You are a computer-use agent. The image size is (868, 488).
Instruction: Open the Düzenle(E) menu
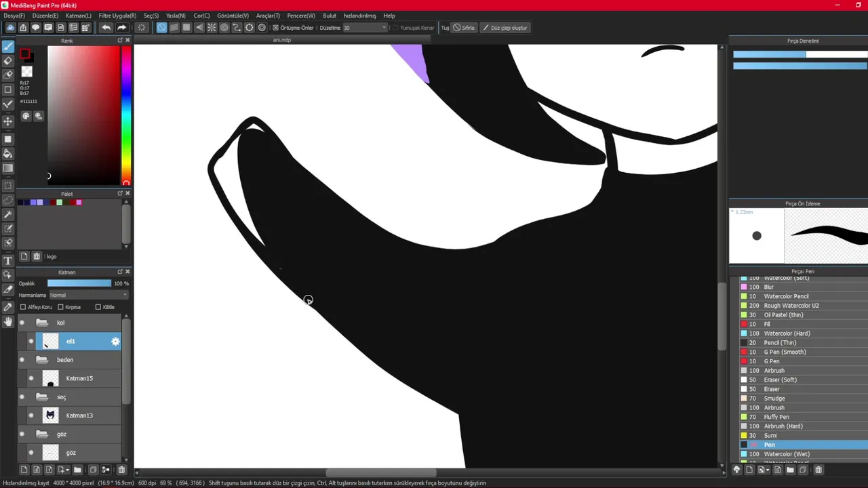coord(45,16)
